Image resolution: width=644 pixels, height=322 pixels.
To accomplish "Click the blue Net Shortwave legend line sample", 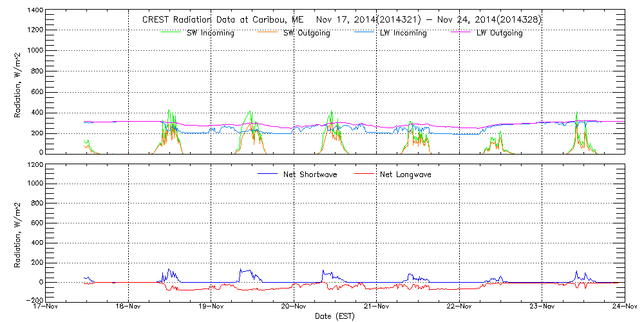I will 267,174.
